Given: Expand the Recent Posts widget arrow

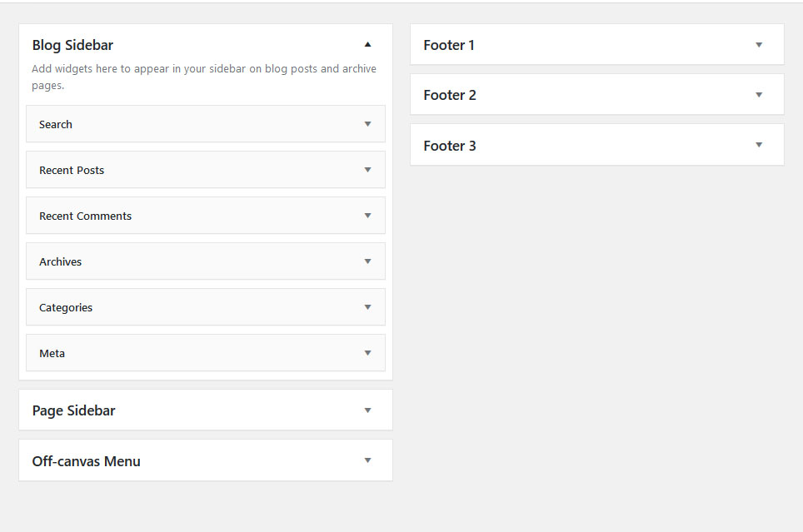Looking at the screenshot, I should point(367,170).
